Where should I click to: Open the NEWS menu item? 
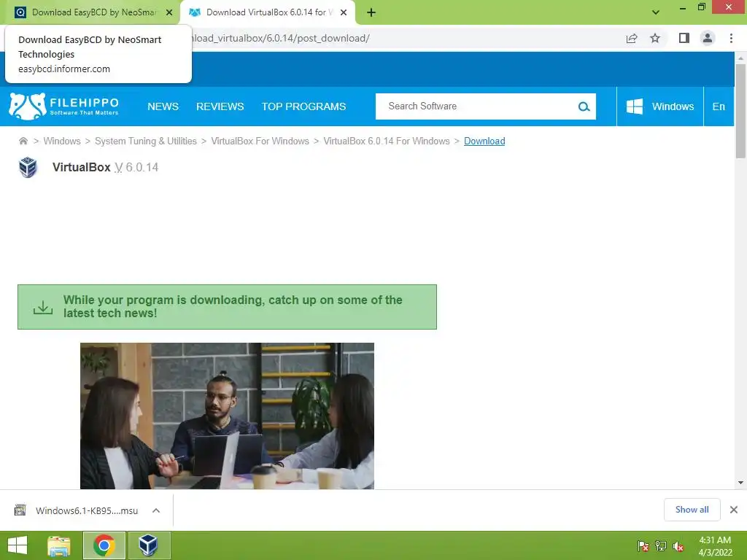(x=163, y=106)
